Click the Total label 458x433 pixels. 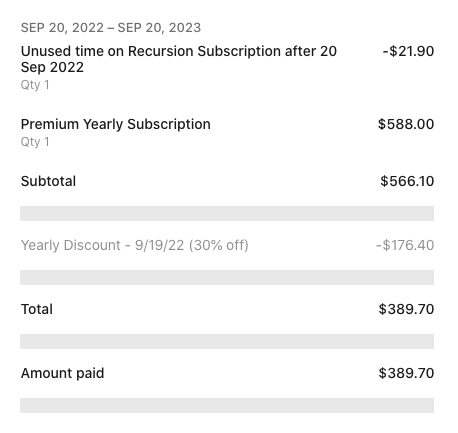tap(37, 309)
